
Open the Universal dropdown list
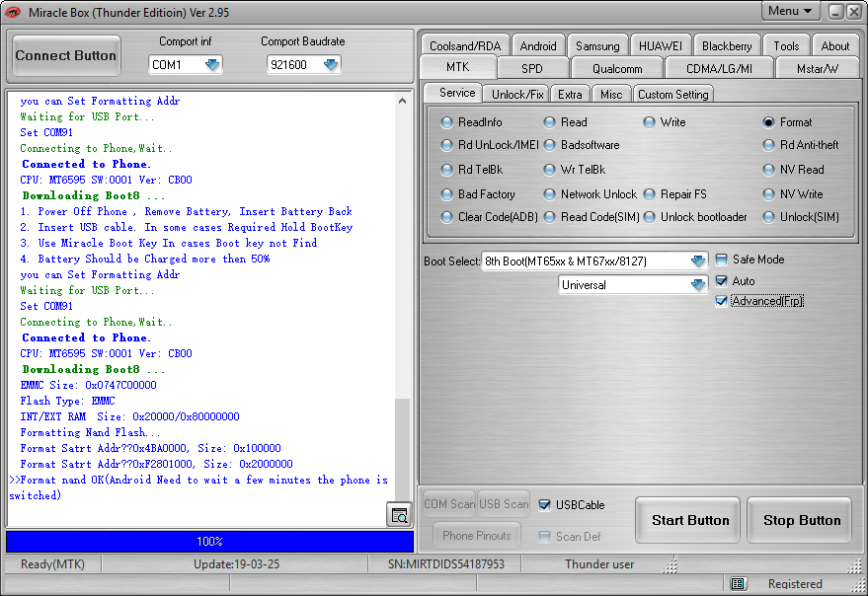pyautogui.click(x=698, y=284)
